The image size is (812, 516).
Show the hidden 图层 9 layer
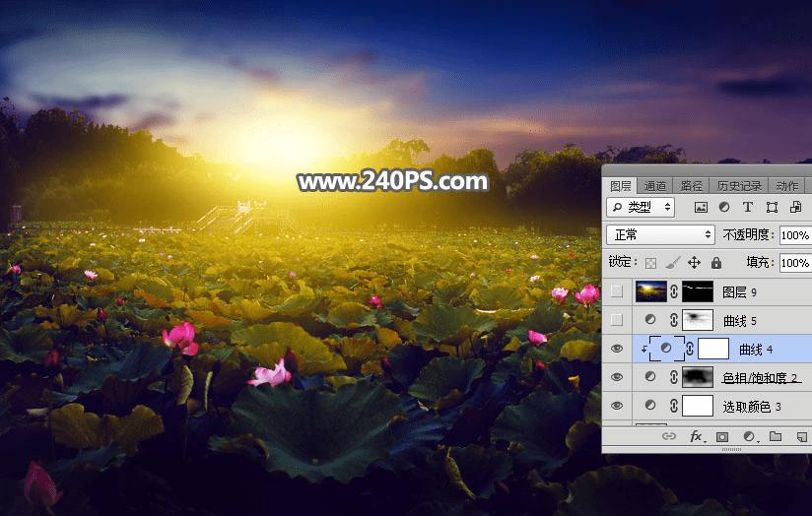pyautogui.click(x=617, y=291)
